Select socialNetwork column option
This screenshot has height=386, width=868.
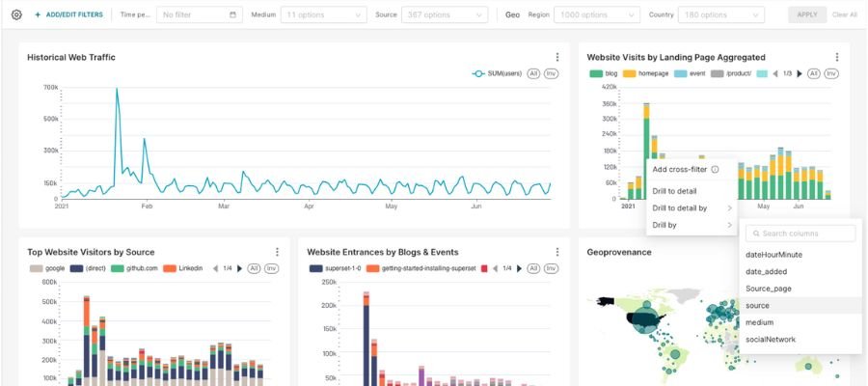click(800, 340)
